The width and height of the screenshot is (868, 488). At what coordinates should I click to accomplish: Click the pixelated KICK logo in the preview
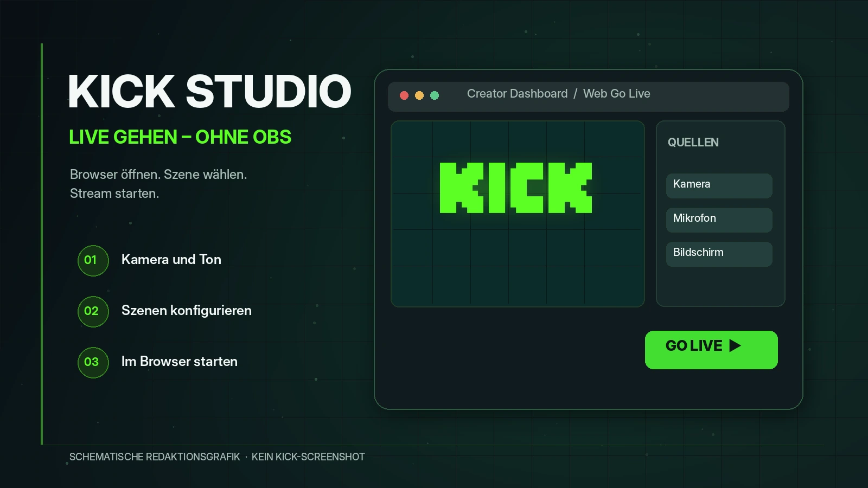516,188
